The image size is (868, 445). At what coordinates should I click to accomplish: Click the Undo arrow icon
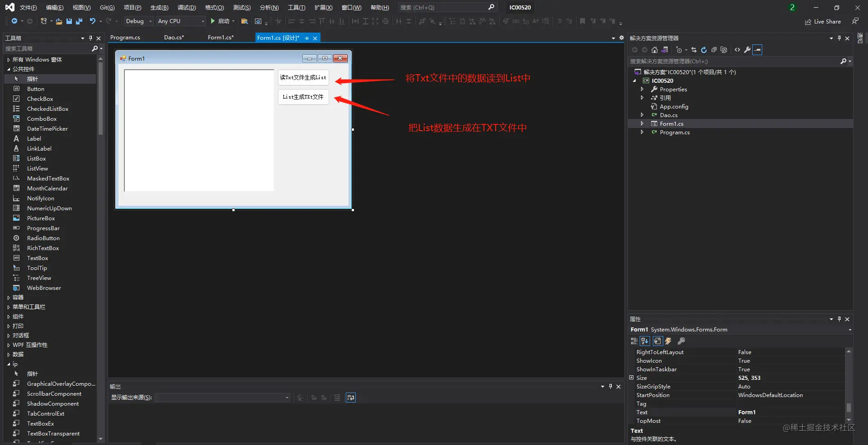click(x=93, y=21)
